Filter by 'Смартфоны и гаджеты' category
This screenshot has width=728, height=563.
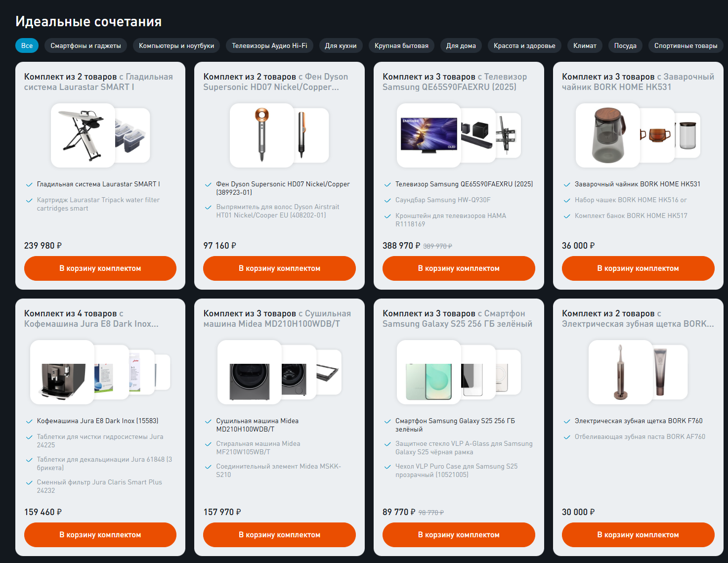click(x=86, y=45)
